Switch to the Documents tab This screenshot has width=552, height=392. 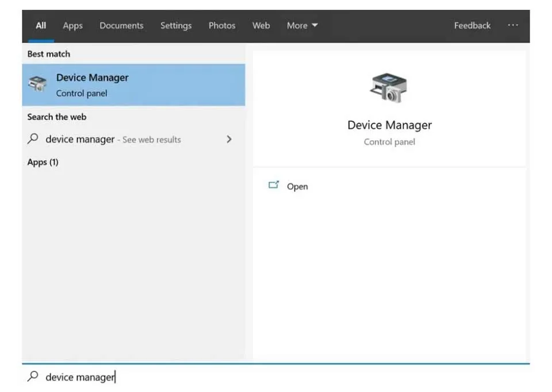[121, 25]
